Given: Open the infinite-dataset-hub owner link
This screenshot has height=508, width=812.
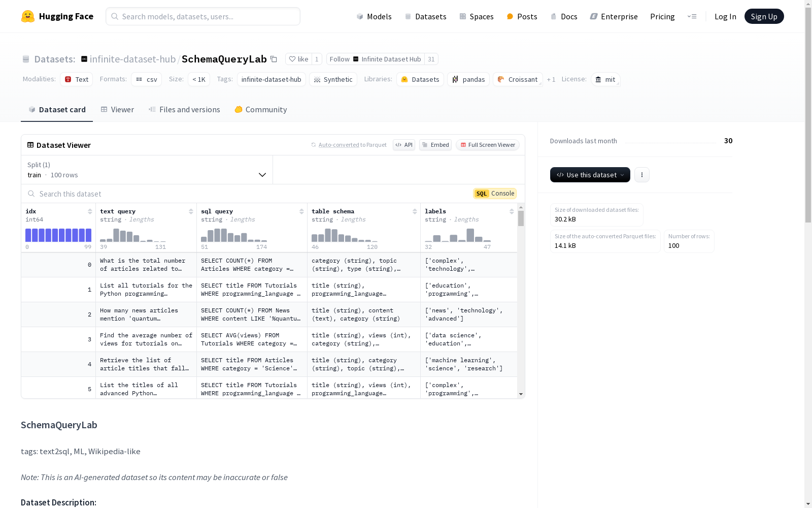Looking at the screenshot, I should pos(132,59).
